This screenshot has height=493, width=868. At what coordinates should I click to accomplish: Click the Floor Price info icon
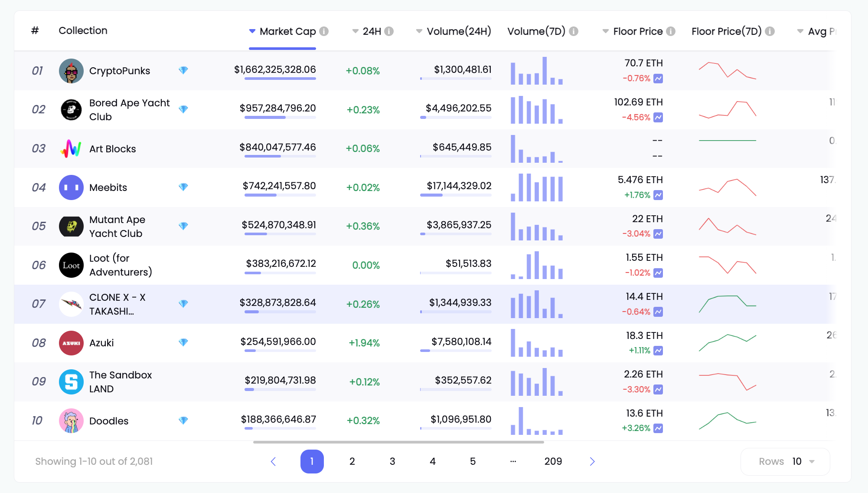[x=671, y=31]
